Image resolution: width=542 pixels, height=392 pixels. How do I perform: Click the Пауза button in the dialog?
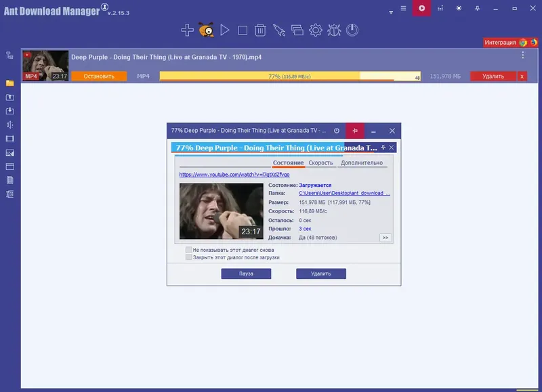(246, 274)
